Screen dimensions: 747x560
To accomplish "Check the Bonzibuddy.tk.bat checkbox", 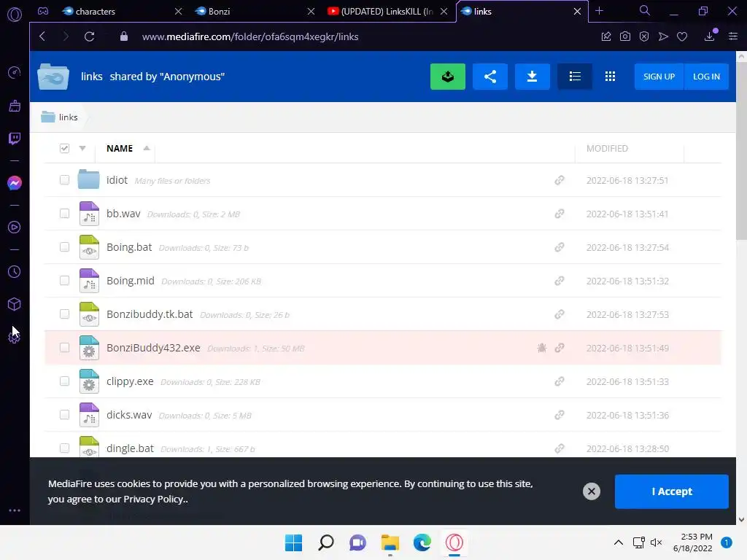I will [64, 314].
